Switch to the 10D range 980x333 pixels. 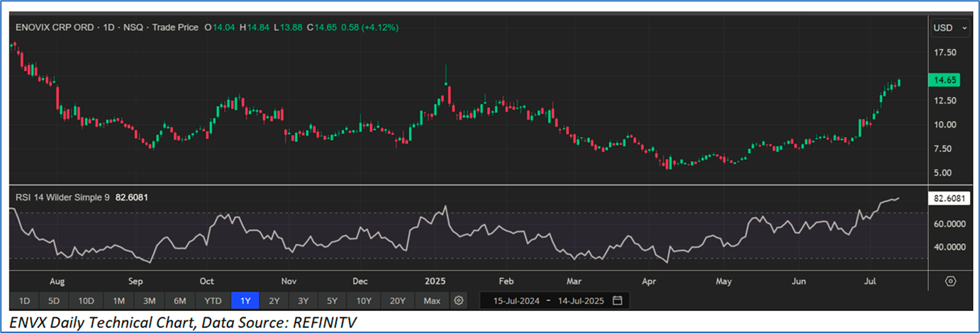pos(86,300)
